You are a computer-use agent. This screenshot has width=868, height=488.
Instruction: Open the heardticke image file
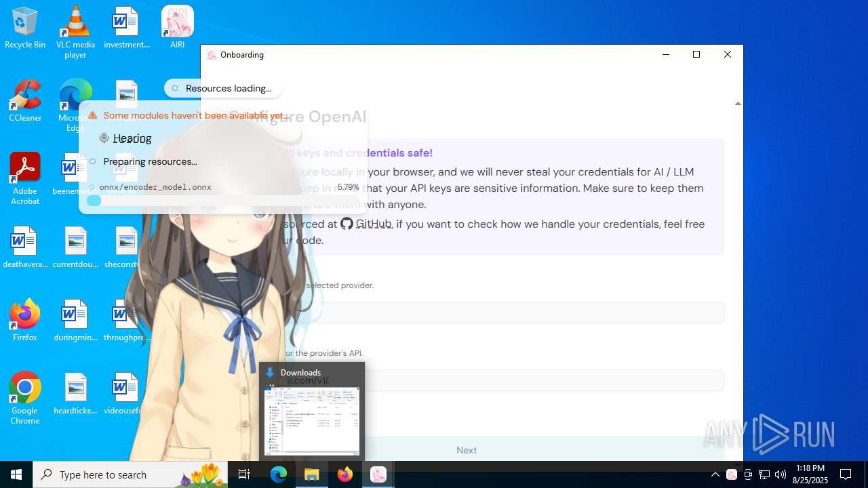(x=75, y=394)
